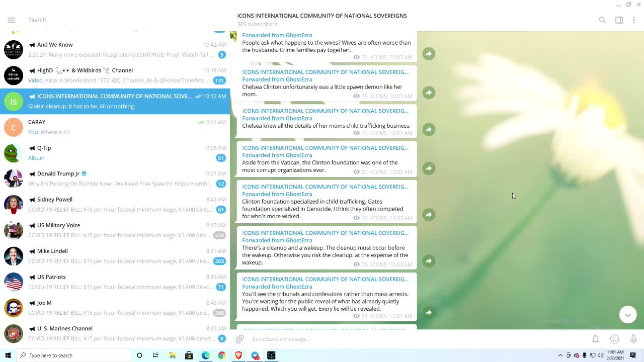Open the U. S. Marines Channel

tap(115, 333)
